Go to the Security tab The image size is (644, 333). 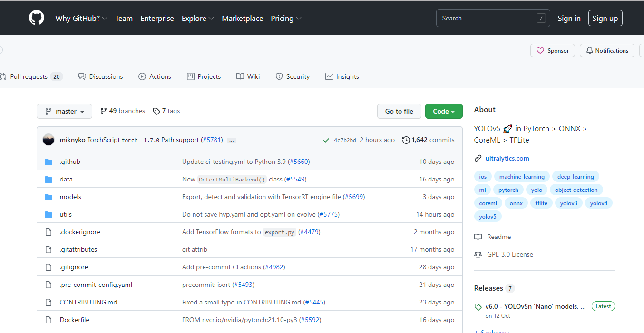point(293,76)
